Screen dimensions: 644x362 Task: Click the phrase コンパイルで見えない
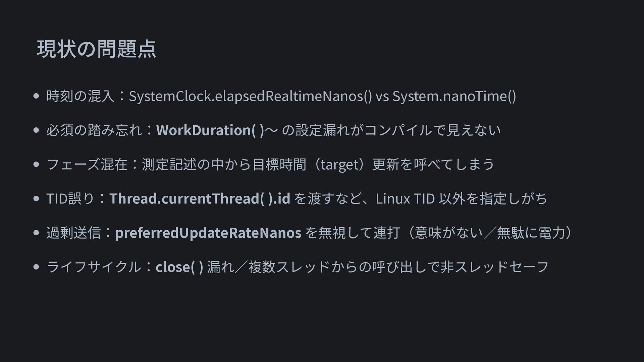[432, 130]
